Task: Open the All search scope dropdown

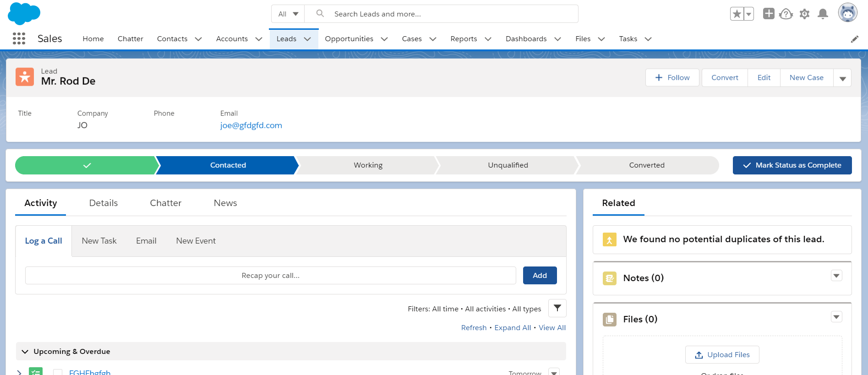Action: (288, 14)
